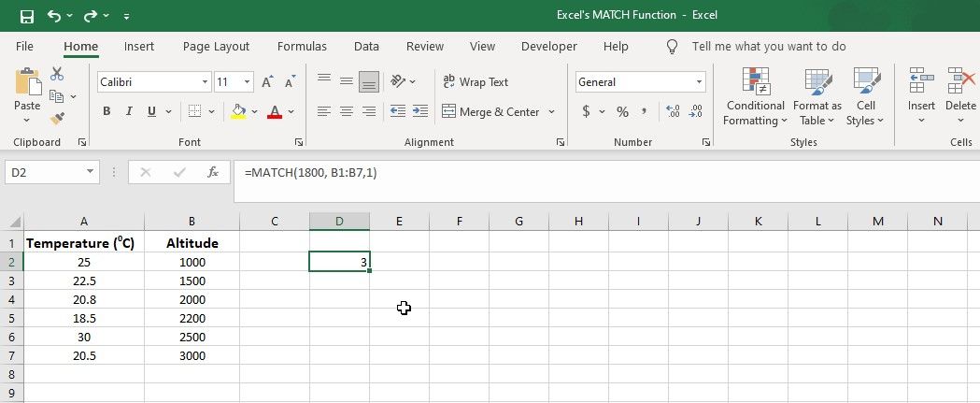
Task: Toggle bottom align for cell contents
Action: (x=369, y=82)
